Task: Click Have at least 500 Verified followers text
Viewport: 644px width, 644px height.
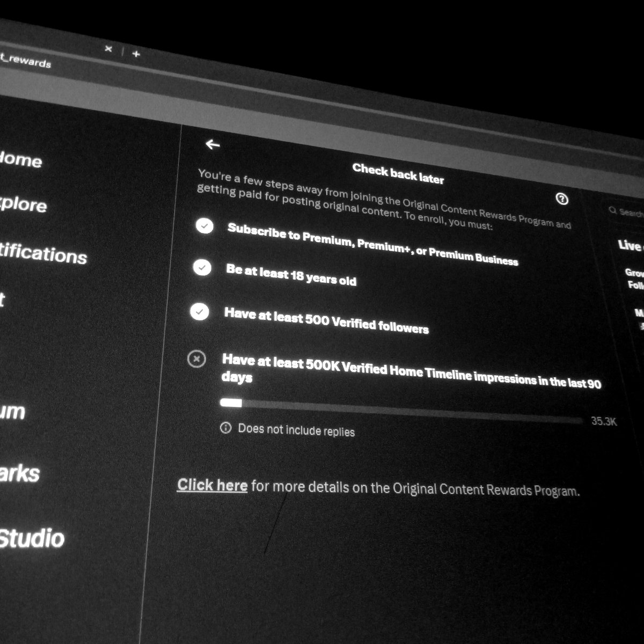Action: point(326,320)
